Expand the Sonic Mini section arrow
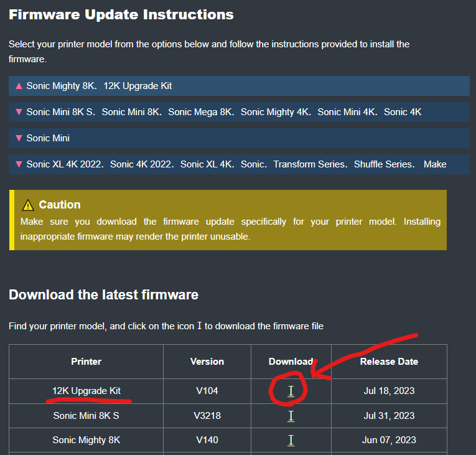The width and height of the screenshot is (476, 455). 19,138
